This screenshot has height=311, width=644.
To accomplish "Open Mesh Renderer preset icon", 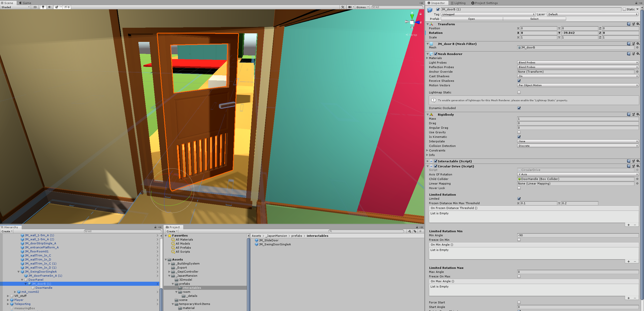I will pos(633,54).
